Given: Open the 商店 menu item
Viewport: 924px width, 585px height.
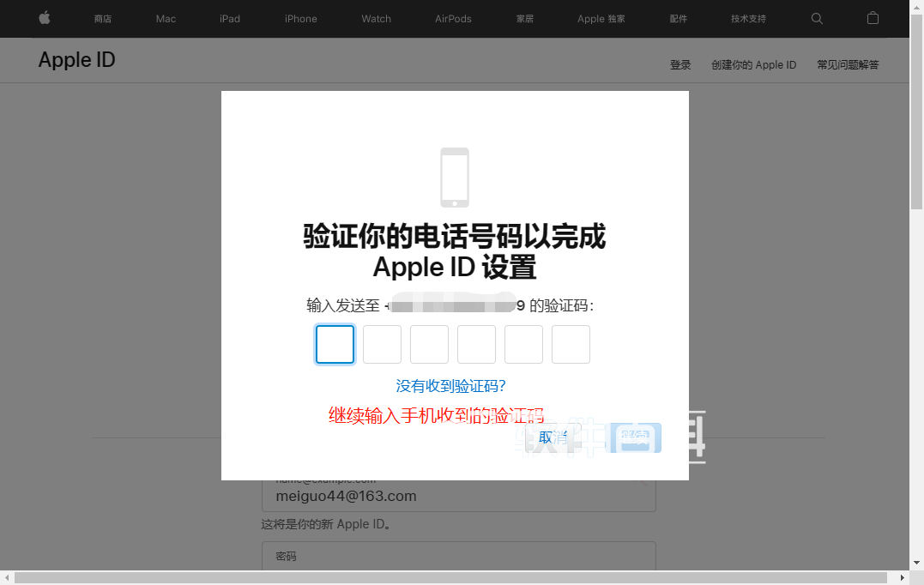Looking at the screenshot, I should [103, 19].
